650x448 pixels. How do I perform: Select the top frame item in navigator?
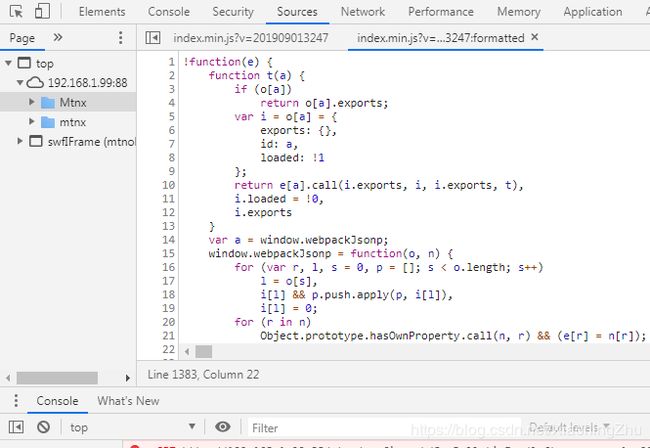(36, 63)
